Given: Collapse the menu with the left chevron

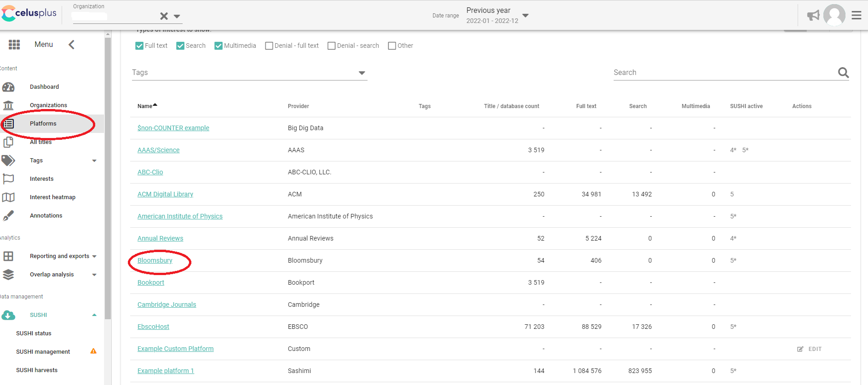Looking at the screenshot, I should (71, 44).
